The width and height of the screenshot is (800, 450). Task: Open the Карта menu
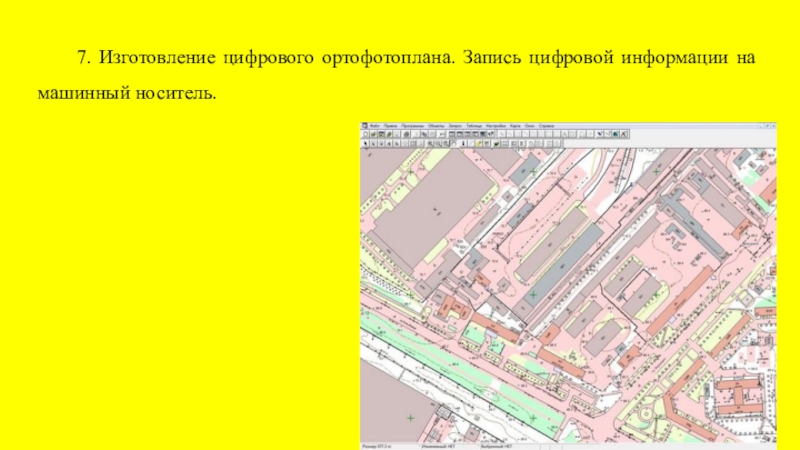515,126
